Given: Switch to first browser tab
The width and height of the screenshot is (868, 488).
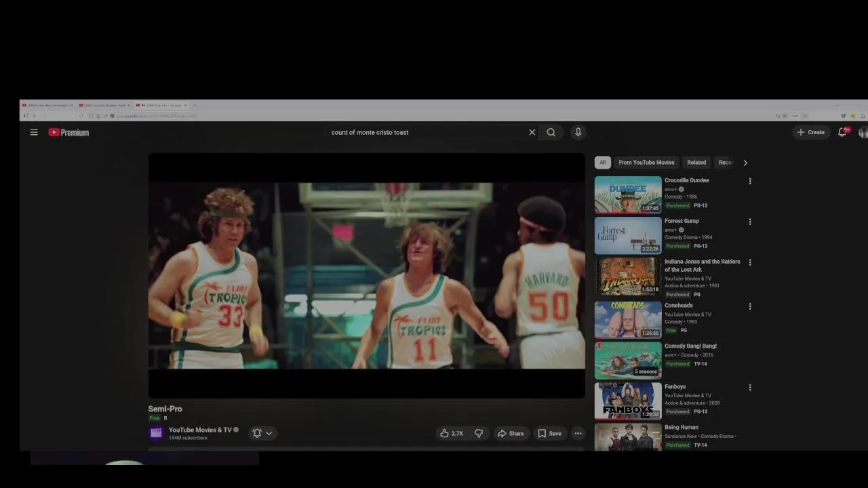Looking at the screenshot, I should click(47, 105).
